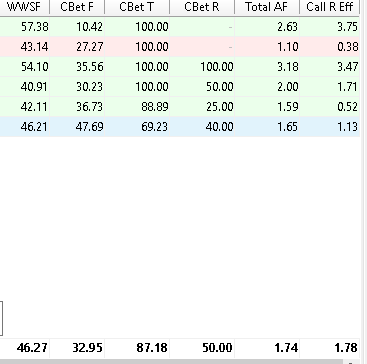Viewport: 367px width, 364px height.
Task: Select the Total AF value 1.10
Action: tap(288, 47)
